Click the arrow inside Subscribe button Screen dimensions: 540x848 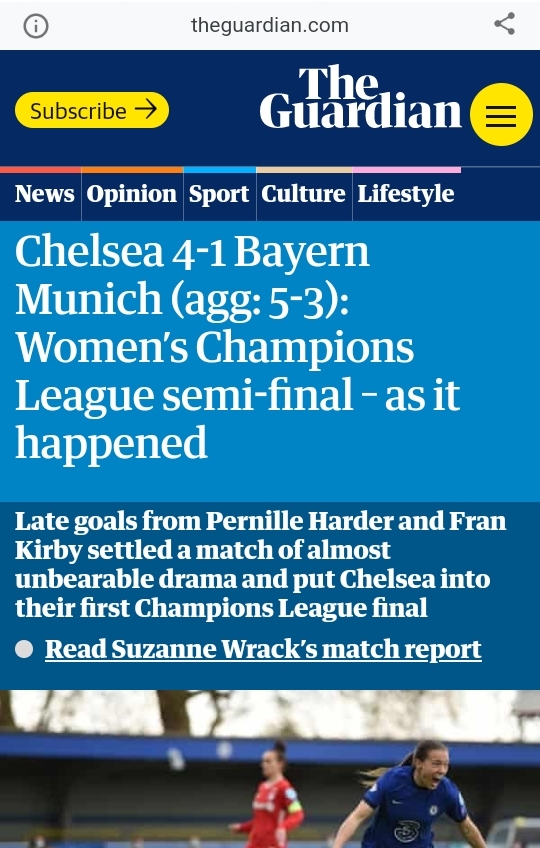pyautogui.click(x=146, y=110)
